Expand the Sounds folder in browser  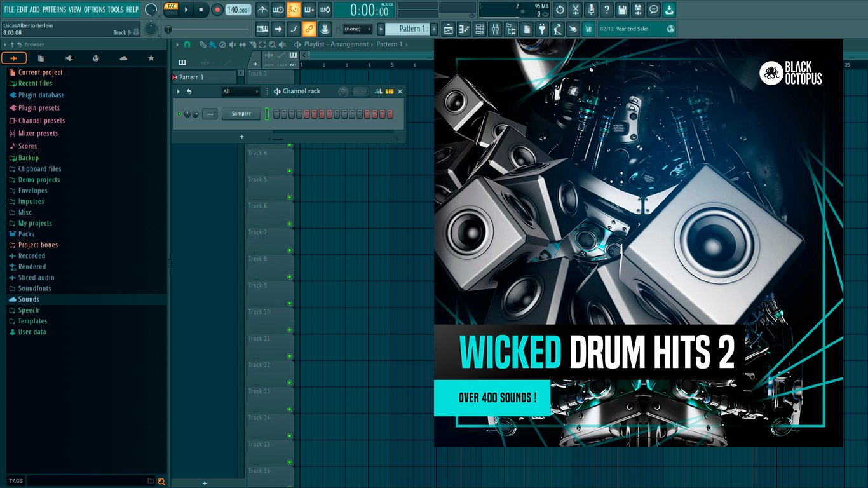click(x=29, y=299)
